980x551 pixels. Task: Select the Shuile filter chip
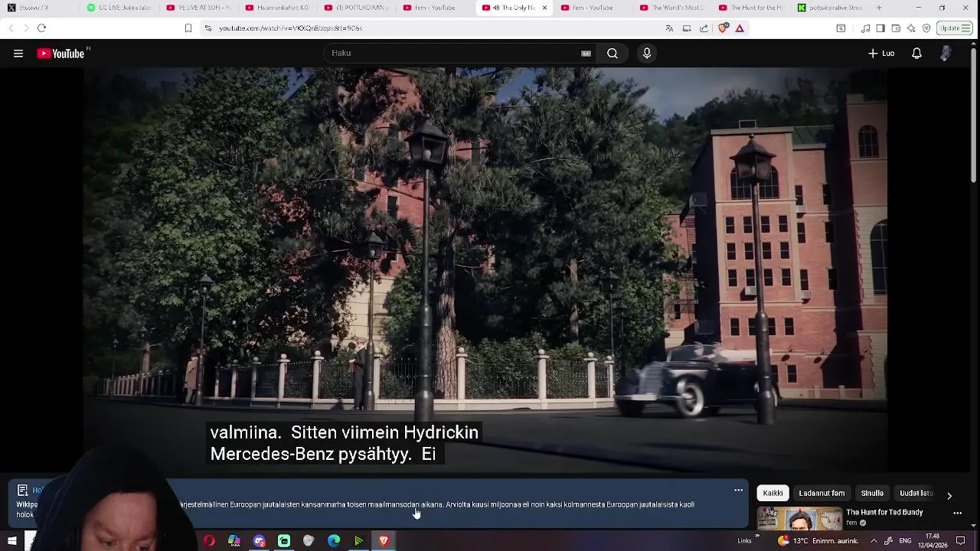click(872, 494)
